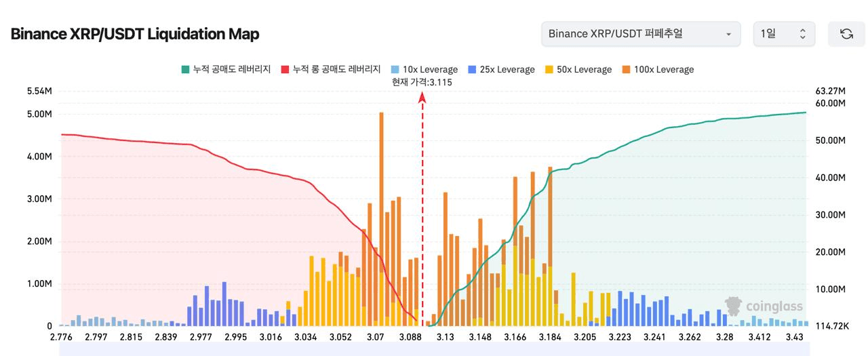This screenshot has width=868, height=356.
Task: Click the 3.205 x-axis price label
Action: (585, 337)
